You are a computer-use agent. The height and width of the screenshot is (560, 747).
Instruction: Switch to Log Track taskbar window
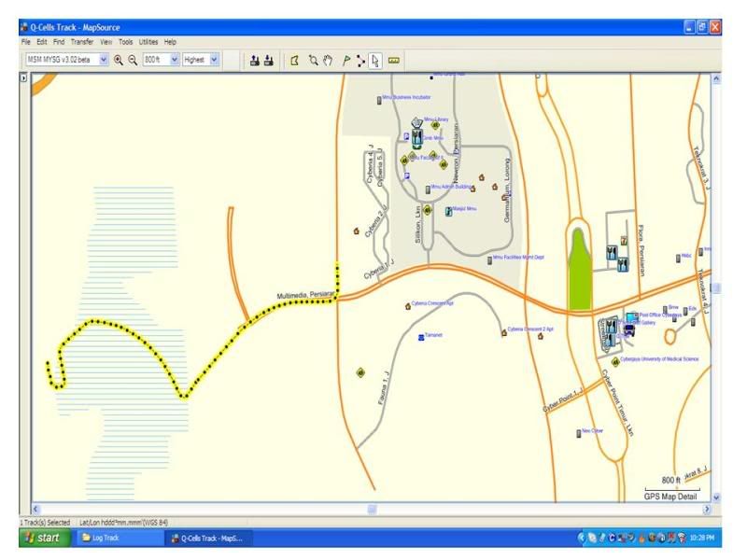pos(120,539)
